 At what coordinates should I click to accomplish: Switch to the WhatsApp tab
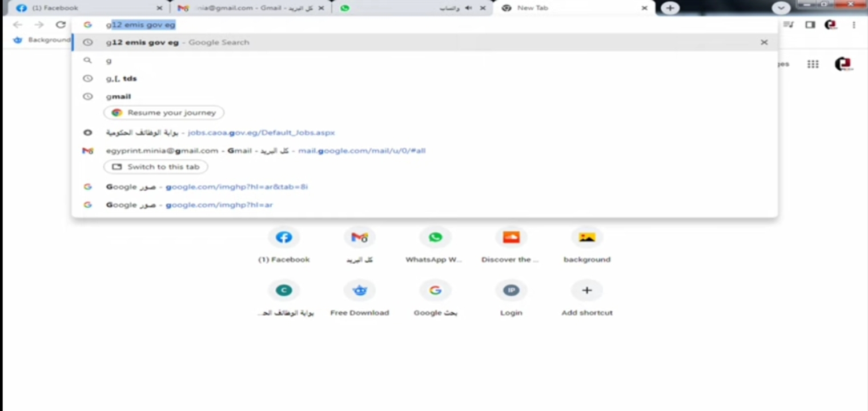pyautogui.click(x=412, y=8)
